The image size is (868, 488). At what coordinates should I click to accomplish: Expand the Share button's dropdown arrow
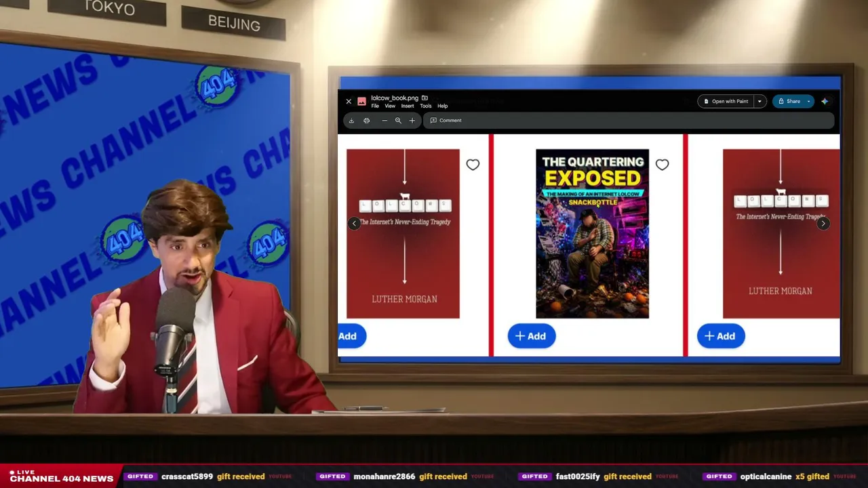coord(808,102)
